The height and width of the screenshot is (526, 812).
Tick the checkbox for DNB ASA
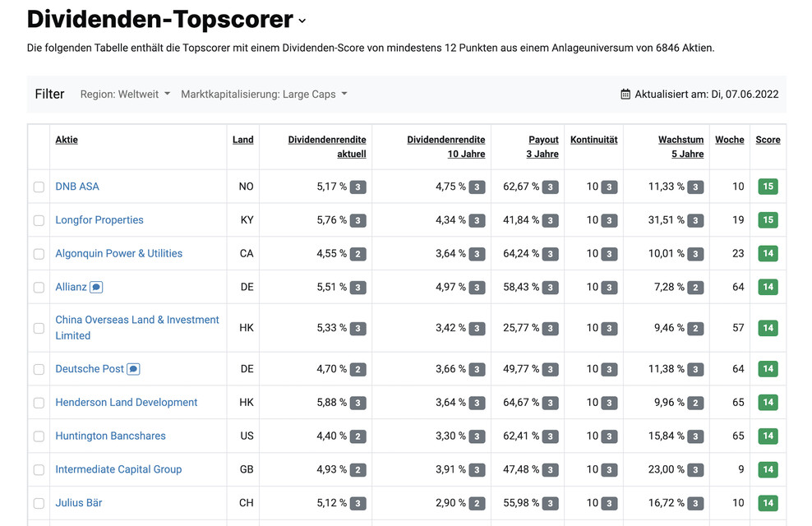coord(39,187)
